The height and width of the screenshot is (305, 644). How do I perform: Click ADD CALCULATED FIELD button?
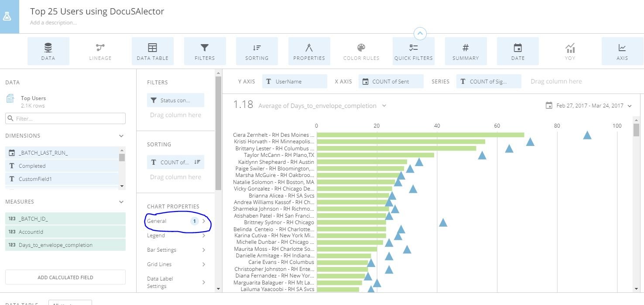click(x=65, y=277)
